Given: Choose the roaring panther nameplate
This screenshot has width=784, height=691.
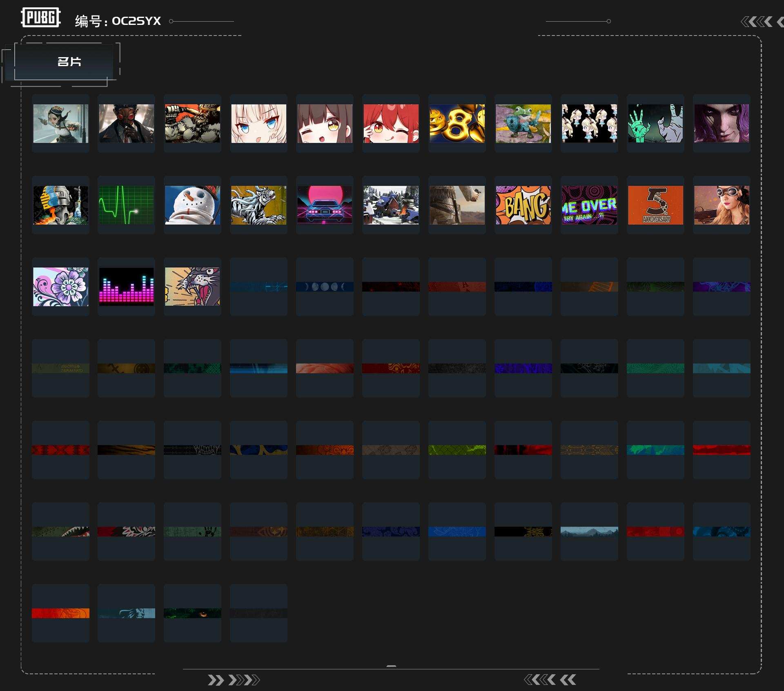Looking at the screenshot, I should [x=193, y=287].
